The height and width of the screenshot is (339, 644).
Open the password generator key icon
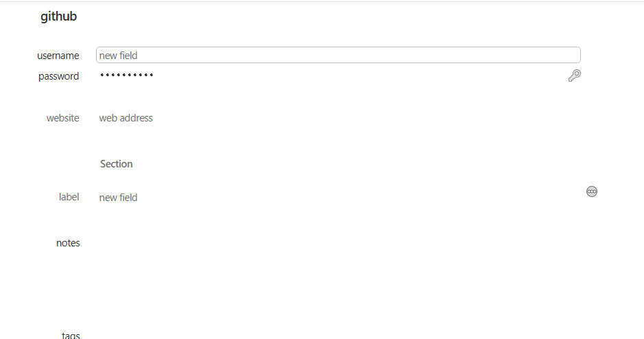pyautogui.click(x=575, y=75)
